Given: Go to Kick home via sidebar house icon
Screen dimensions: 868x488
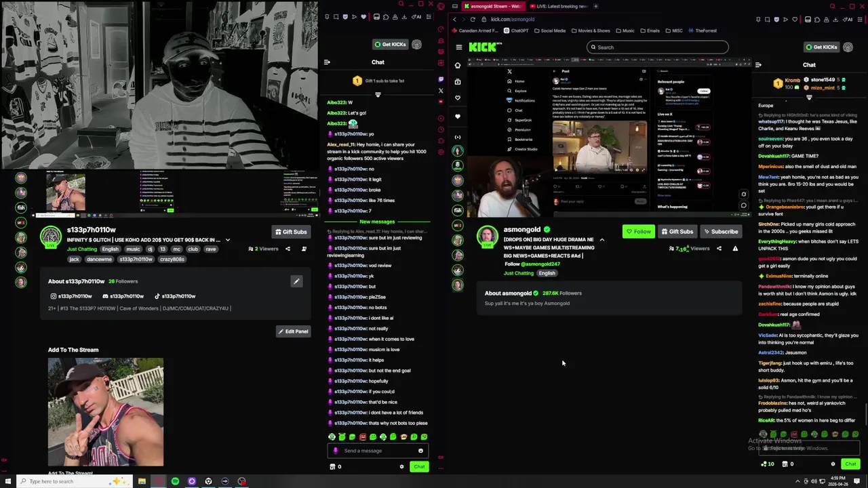Looking at the screenshot, I should (x=458, y=66).
